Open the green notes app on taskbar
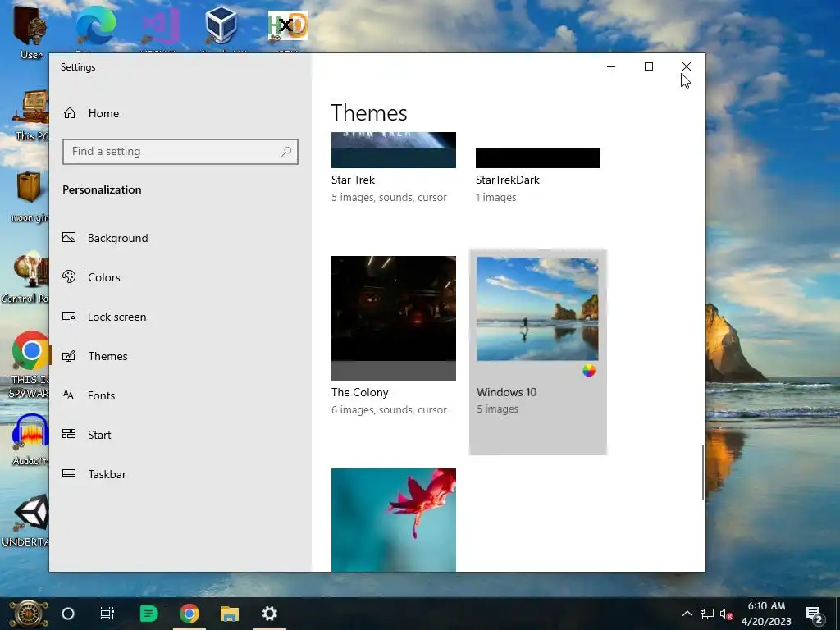 [148, 614]
